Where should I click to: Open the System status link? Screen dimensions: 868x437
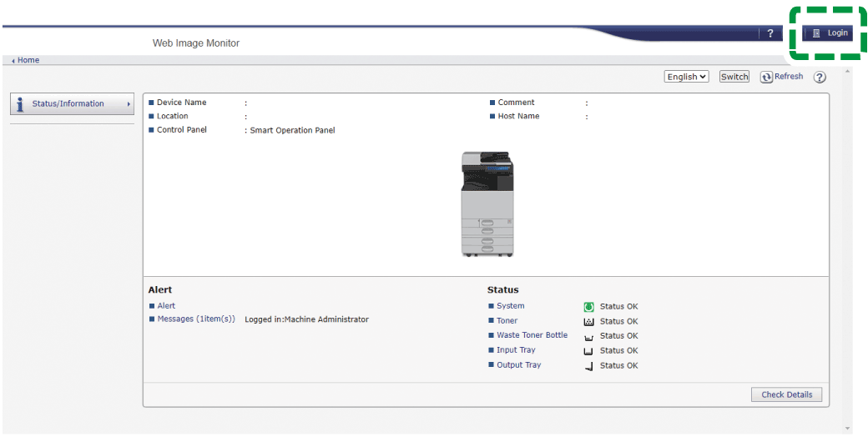point(510,306)
